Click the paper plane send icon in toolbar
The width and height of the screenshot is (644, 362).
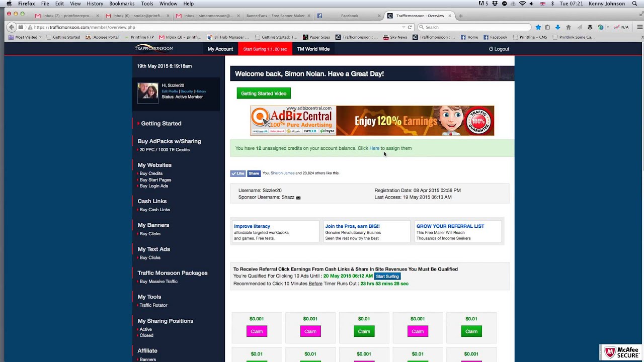pyautogui.click(x=579, y=27)
